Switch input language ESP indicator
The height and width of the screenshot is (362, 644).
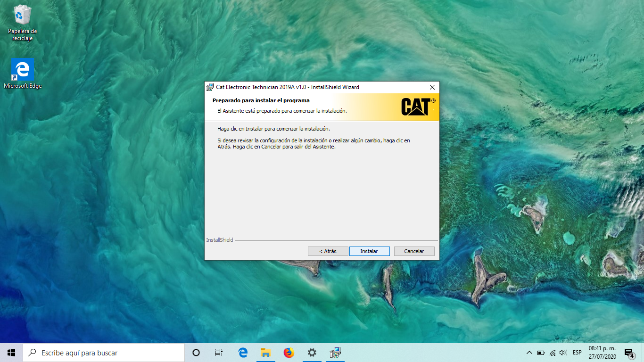coord(577,353)
